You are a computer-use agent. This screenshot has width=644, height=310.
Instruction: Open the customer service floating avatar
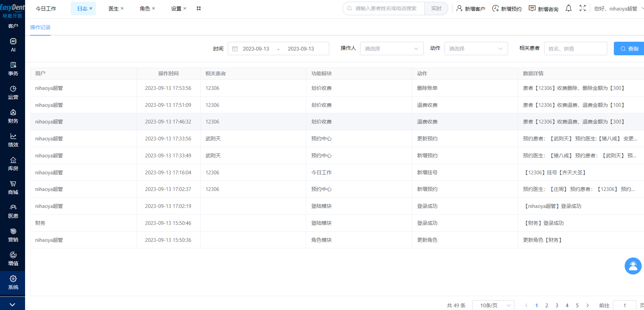pos(633,266)
